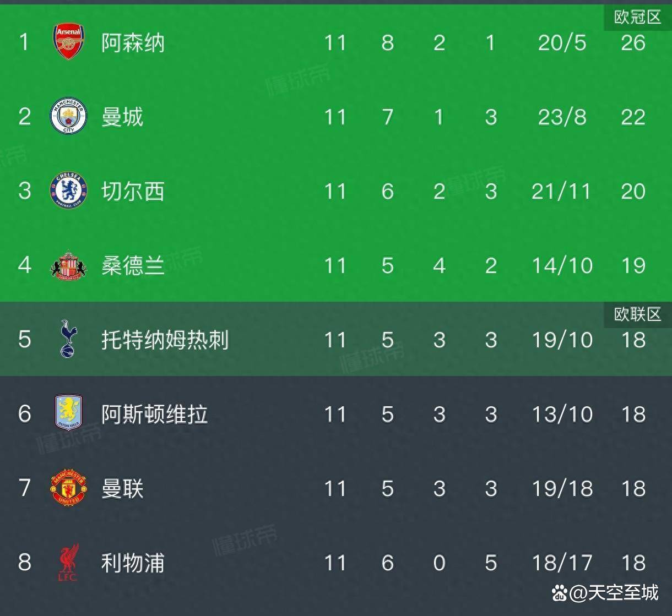Click the 阿斯顿维拉 team name
The height and width of the screenshot is (616, 672).
coord(154,414)
